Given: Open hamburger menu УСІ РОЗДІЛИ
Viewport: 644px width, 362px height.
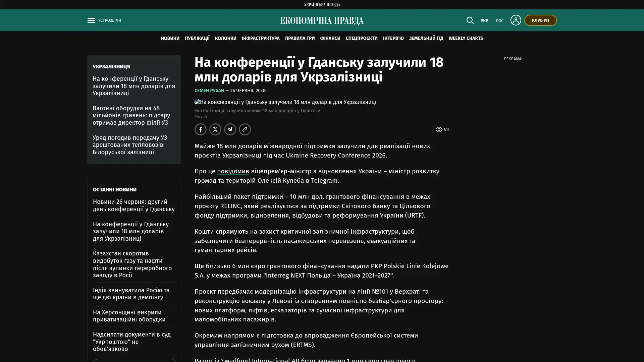Looking at the screenshot, I should tap(104, 20).
